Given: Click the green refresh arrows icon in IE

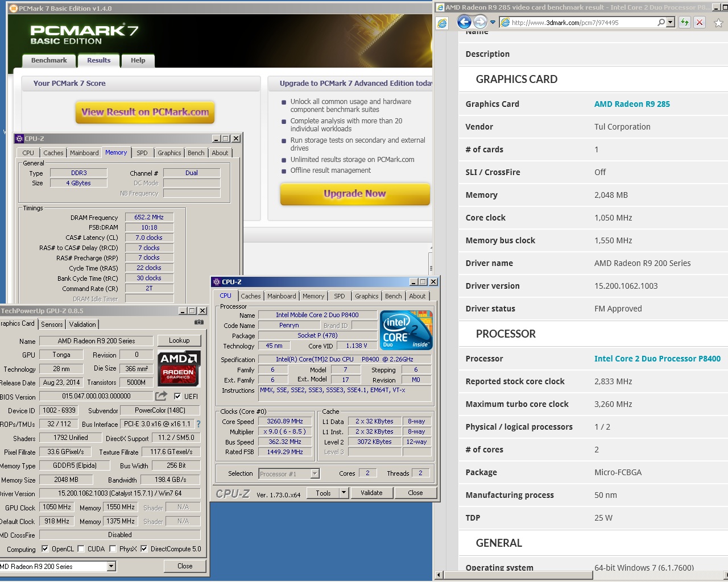Looking at the screenshot, I should [x=684, y=22].
